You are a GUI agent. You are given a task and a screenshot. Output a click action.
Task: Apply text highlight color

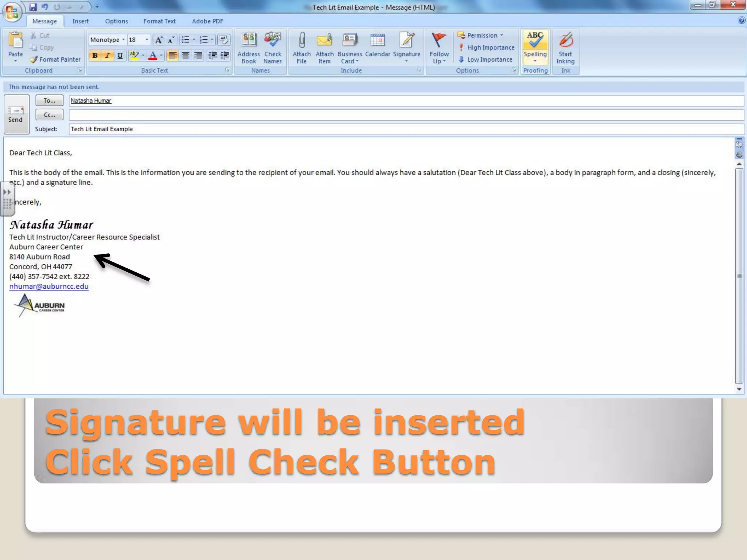134,55
